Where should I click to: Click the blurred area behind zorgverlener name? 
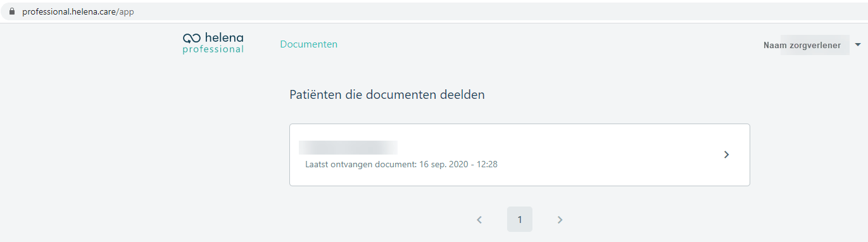815,45
